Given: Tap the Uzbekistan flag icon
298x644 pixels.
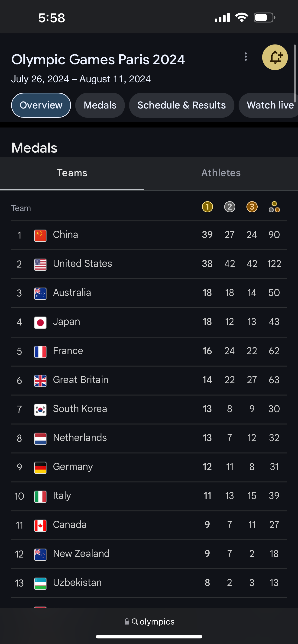Looking at the screenshot, I should coord(40,583).
